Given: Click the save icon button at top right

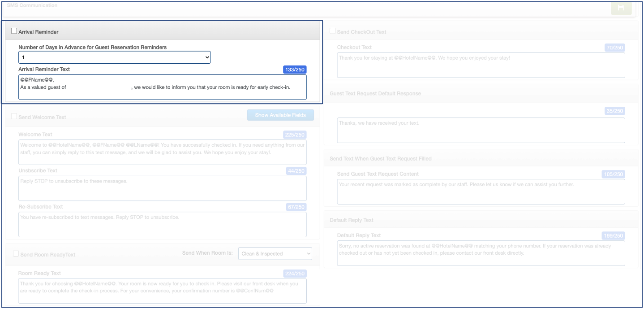Looking at the screenshot, I should pyautogui.click(x=621, y=8).
